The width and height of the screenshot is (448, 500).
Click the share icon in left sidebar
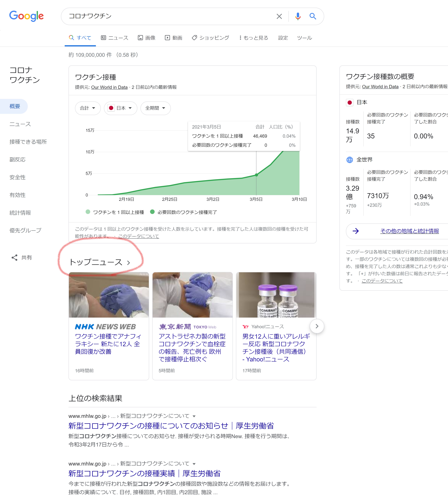14,258
